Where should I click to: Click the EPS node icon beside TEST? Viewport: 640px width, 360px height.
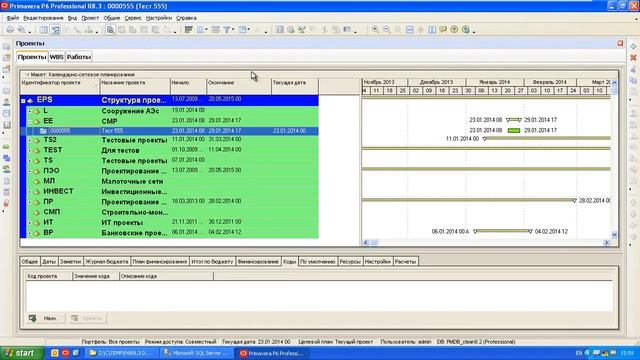point(37,150)
